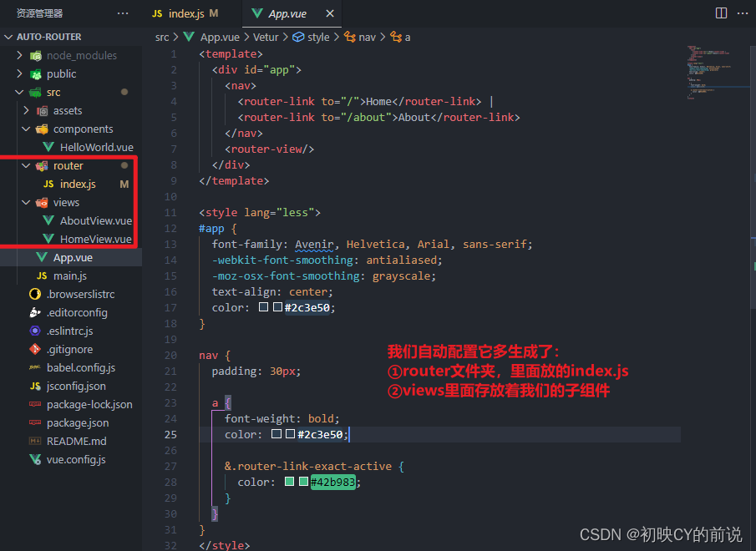
Task: Click the Vue icon beside App.vue in explorer
Action: pos(42,257)
